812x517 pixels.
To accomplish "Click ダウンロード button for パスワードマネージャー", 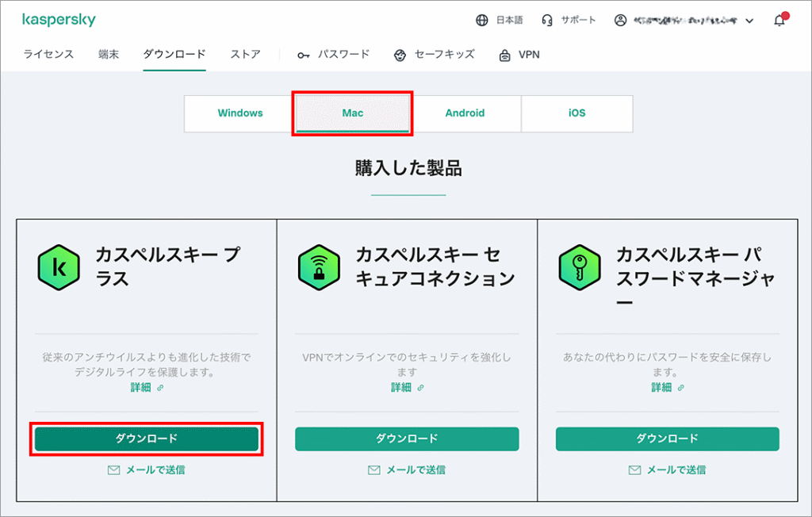I will coord(668,438).
